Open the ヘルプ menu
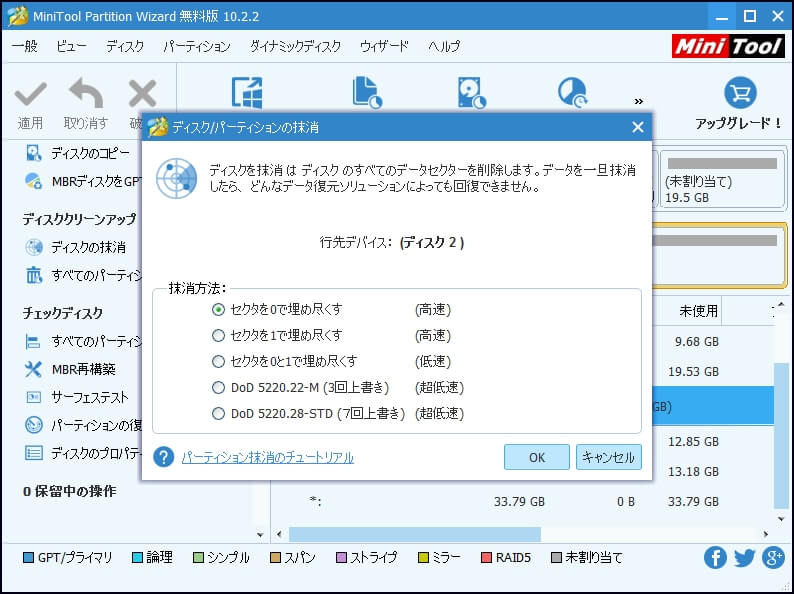The image size is (794, 594). pos(444,46)
